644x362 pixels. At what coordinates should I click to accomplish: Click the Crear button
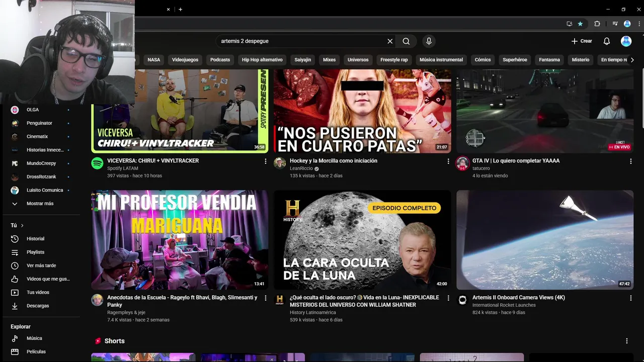582,41
